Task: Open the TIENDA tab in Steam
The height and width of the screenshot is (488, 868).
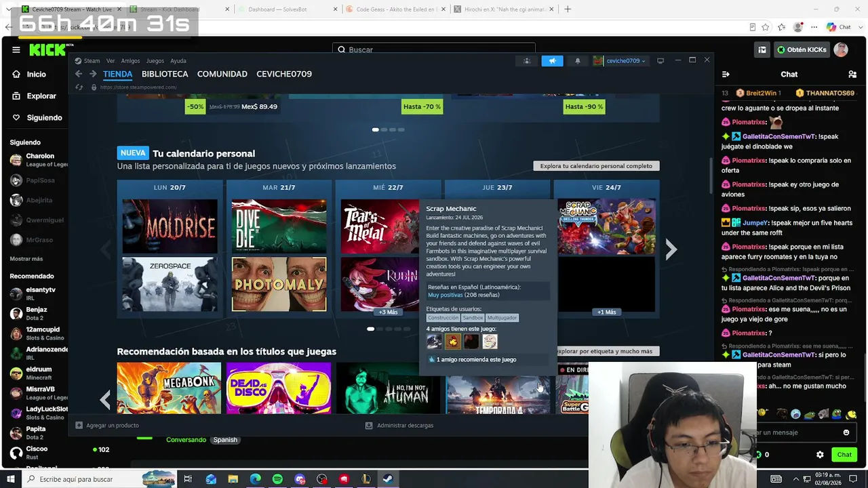Action: (117, 74)
